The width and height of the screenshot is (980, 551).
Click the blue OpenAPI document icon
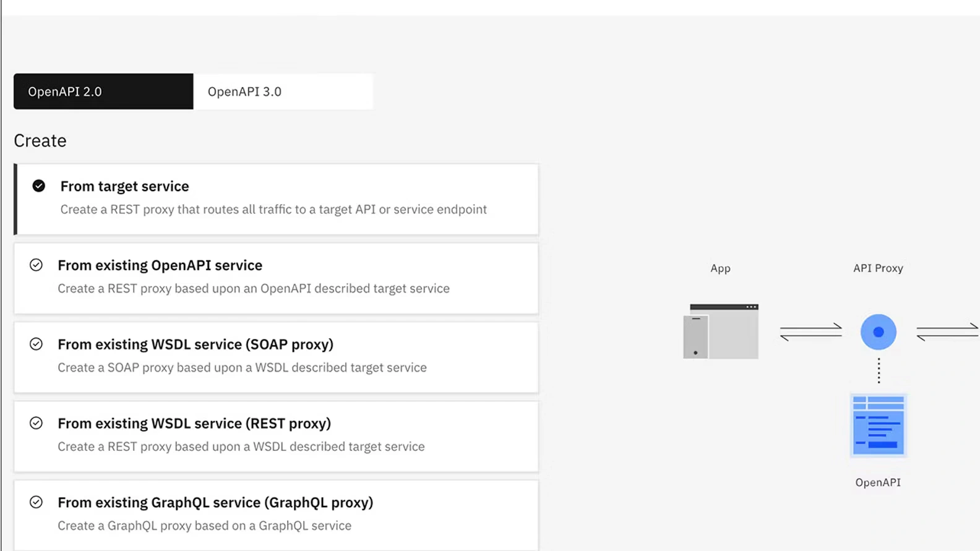click(878, 425)
